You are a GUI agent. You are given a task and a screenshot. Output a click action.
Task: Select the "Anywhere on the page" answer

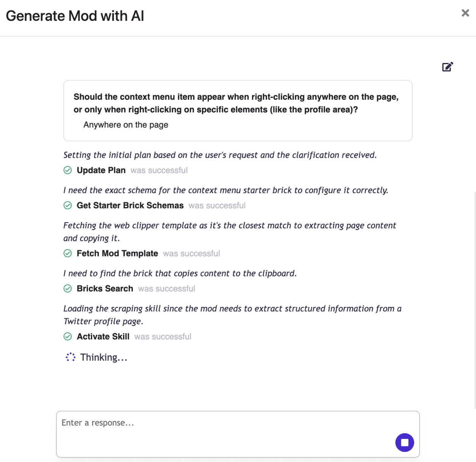click(x=126, y=125)
